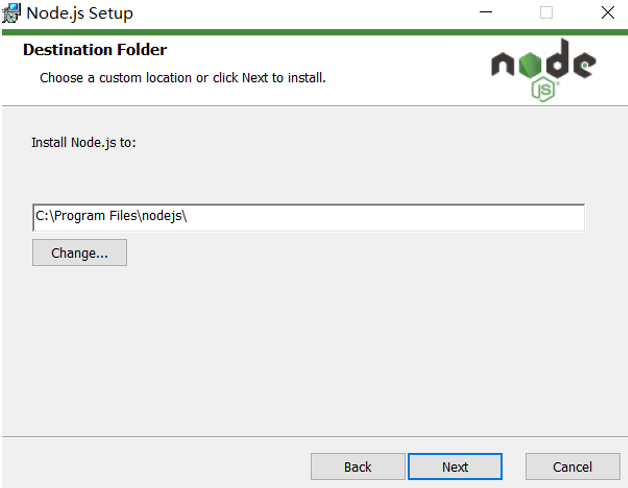
Task: Minimize the Node.js Setup window
Action: coord(486,12)
